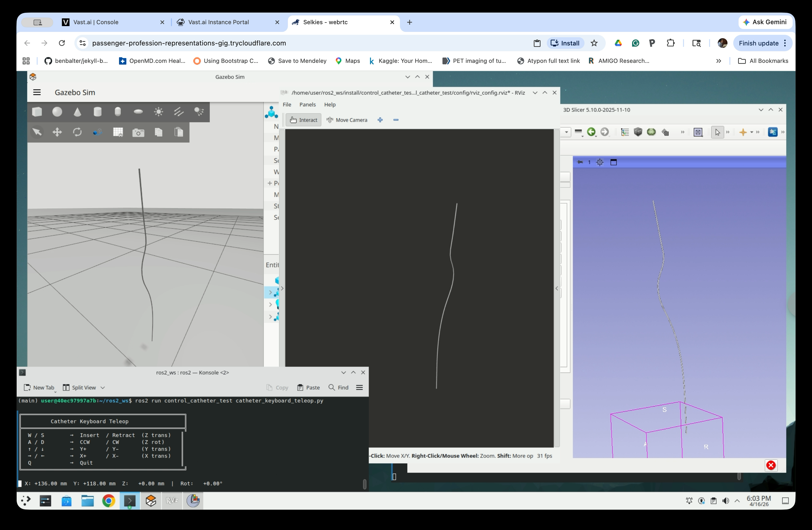
Task: Take a Gazebo screenshot with camera icon
Action: 138,132
